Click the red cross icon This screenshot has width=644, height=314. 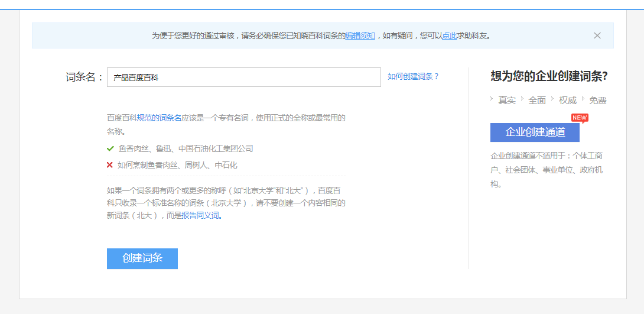click(110, 165)
